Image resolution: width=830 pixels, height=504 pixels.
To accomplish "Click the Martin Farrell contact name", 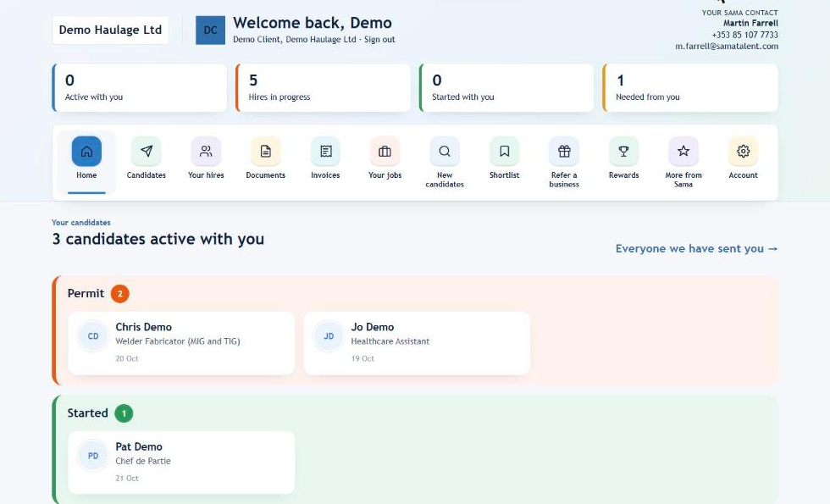I will 750,24.
